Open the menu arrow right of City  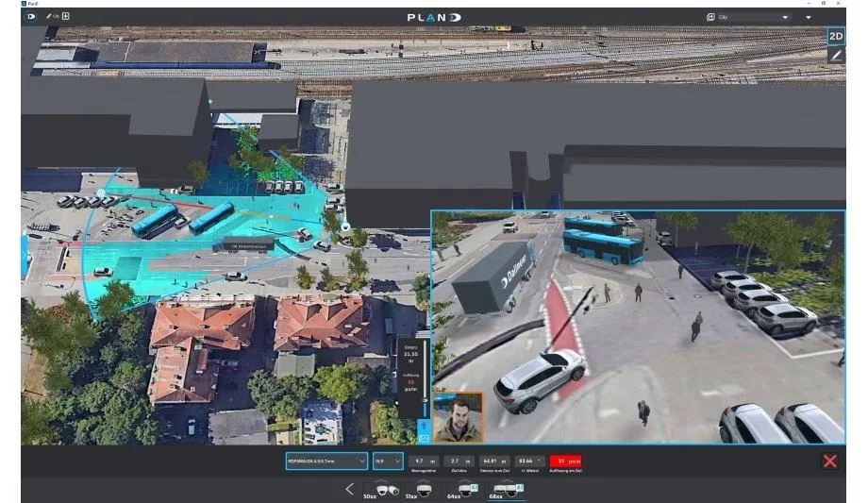tap(808, 17)
